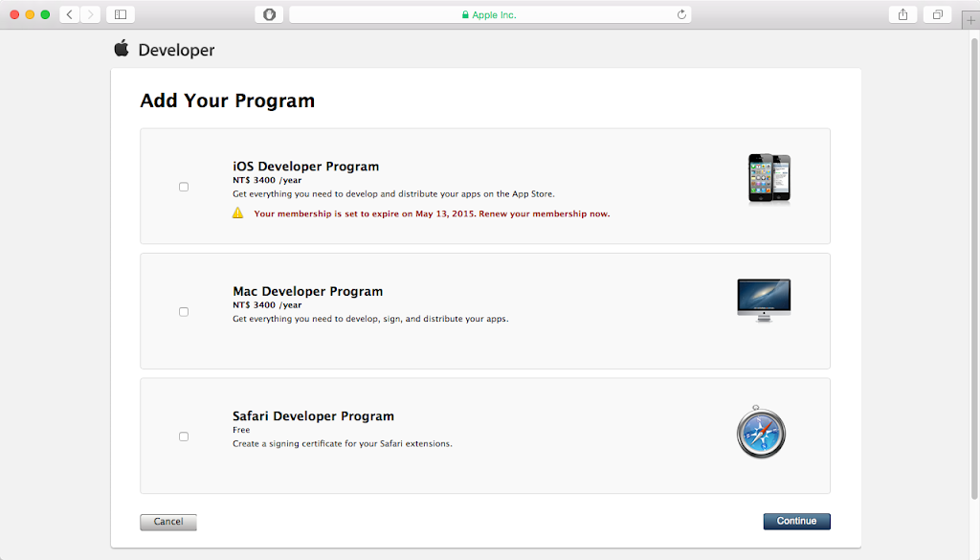The height and width of the screenshot is (560, 980).
Task: Click the Safari forward navigation arrow
Action: pyautogui.click(x=90, y=14)
